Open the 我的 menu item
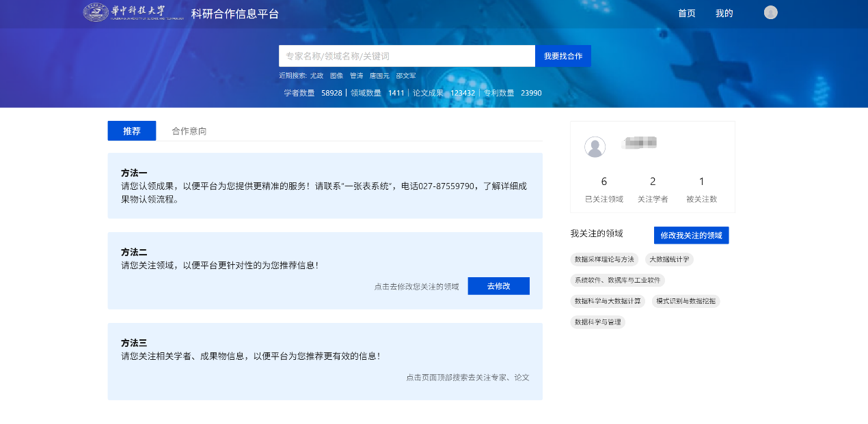This screenshot has width=868, height=424. pos(724,13)
